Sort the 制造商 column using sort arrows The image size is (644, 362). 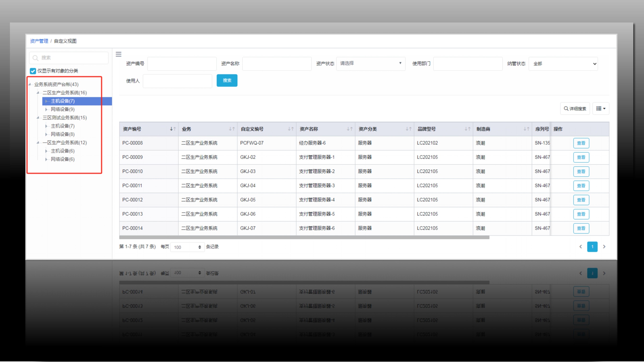[x=526, y=129]
